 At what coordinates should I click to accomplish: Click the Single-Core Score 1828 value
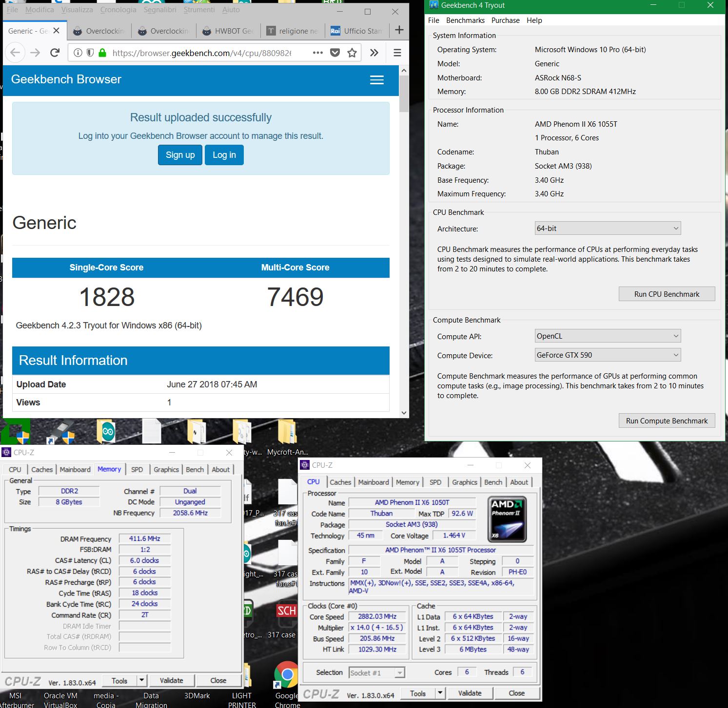pyautogui.click(x=107, y=297)
